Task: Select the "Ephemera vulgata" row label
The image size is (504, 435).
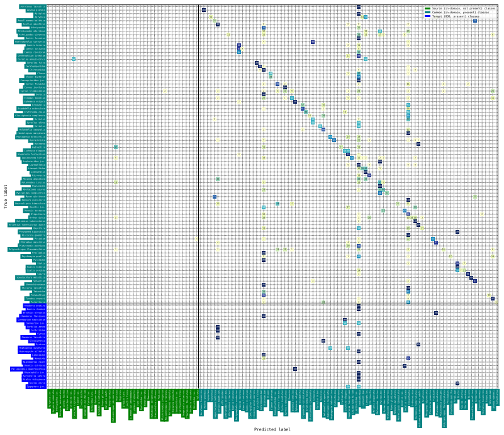Action: tap(35, 101)
